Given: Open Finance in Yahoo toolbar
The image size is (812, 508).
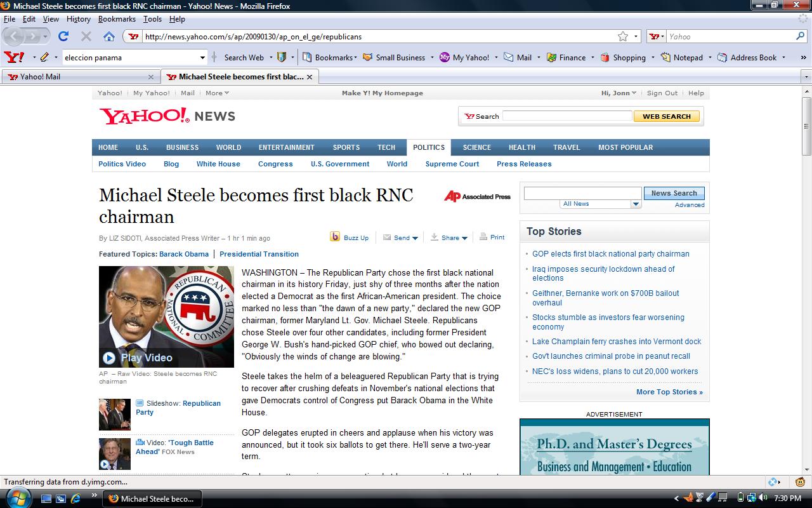Looking at the screenshot, I should (566, 57).
